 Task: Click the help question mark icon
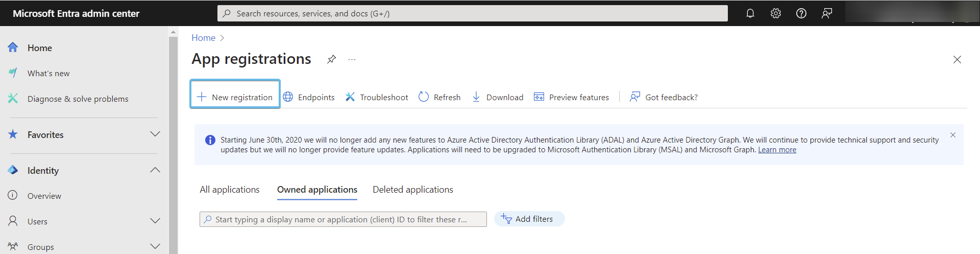801,13
